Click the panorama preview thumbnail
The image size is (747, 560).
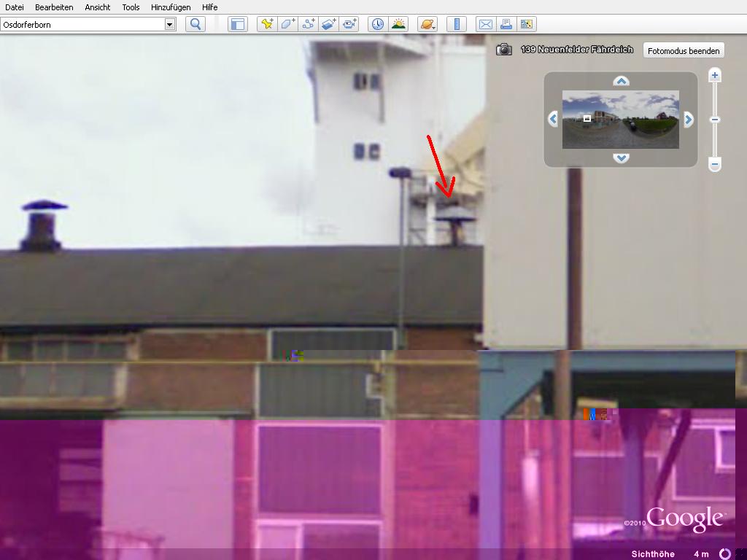click(620, 119)
